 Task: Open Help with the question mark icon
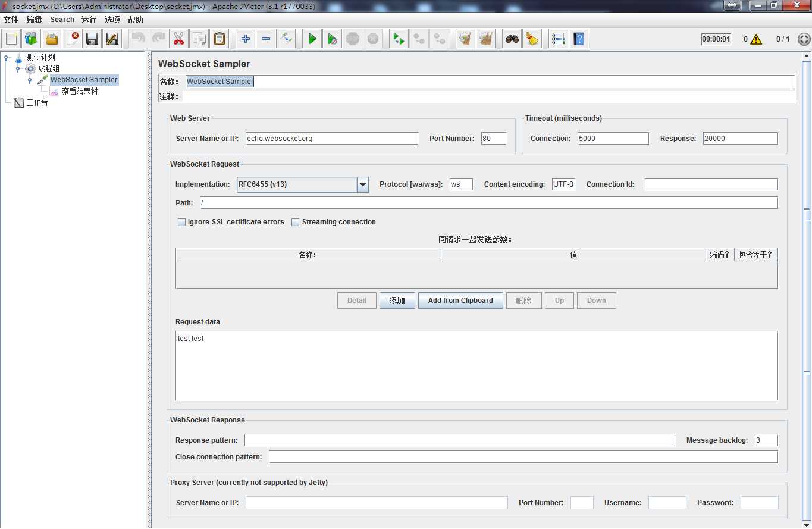pyautogui.click(x=579, y=39)
